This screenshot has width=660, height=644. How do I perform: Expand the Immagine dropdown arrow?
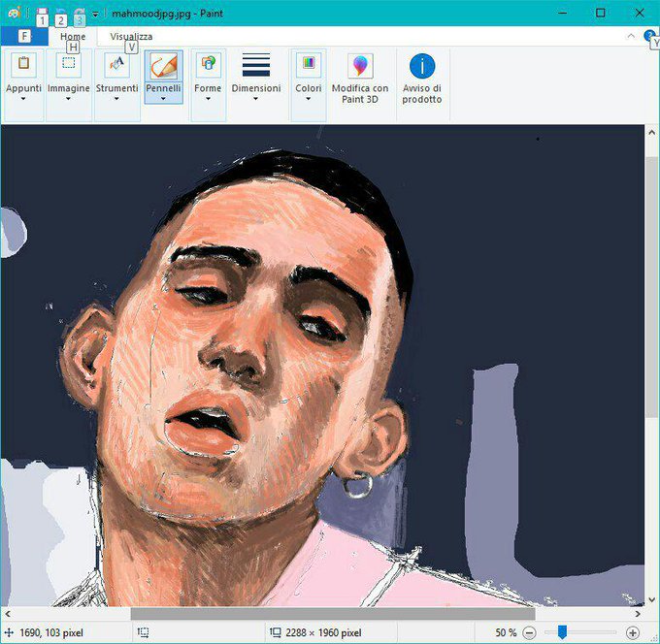tap(68, 99)
